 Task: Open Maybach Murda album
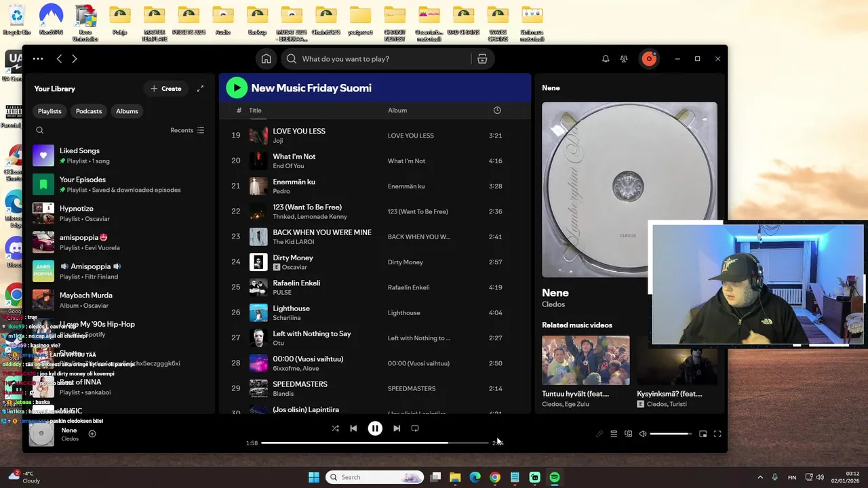pyautogui.click(x=119, y=300)
